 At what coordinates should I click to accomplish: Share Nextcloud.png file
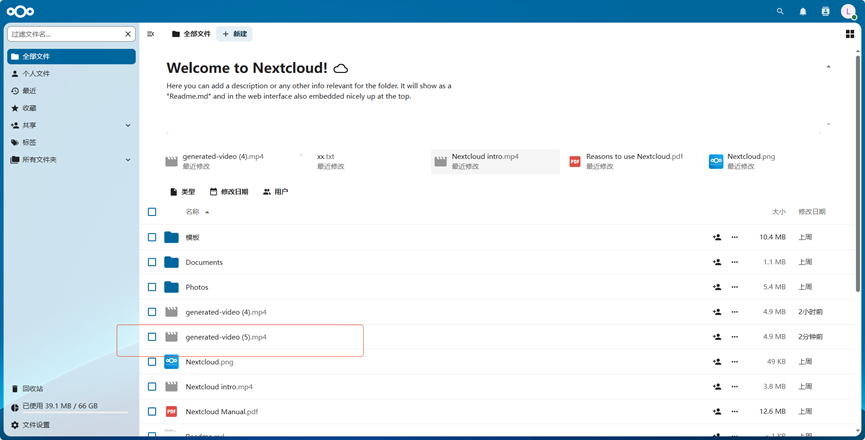click(x=717, y=362)
